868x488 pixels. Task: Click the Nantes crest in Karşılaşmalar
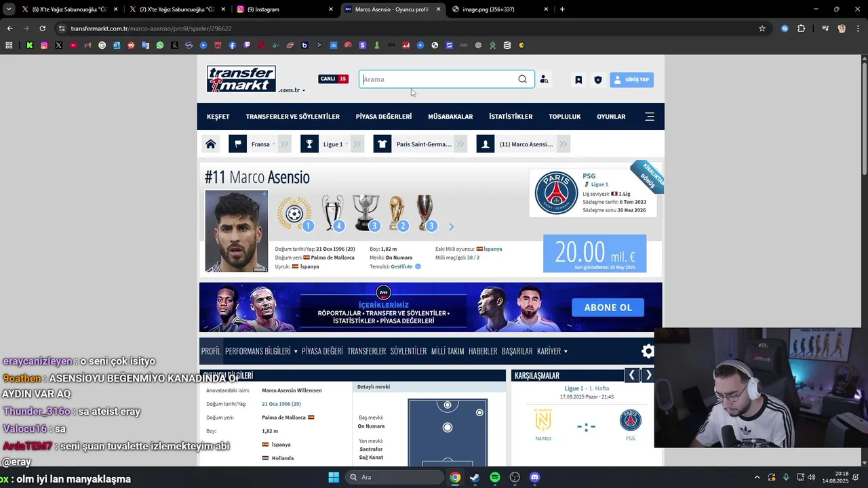[x=542, y=420]
